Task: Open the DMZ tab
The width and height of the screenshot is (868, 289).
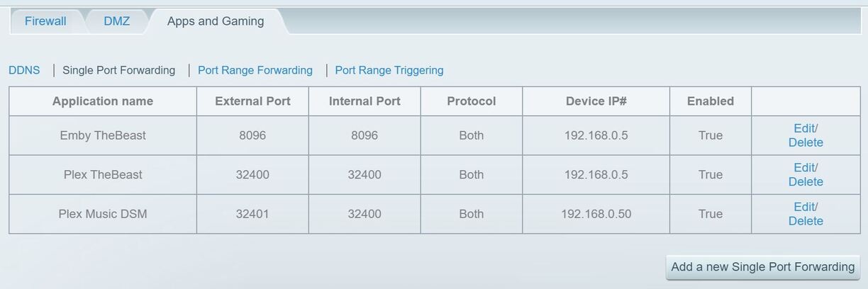Action: [x=117, y=21]
